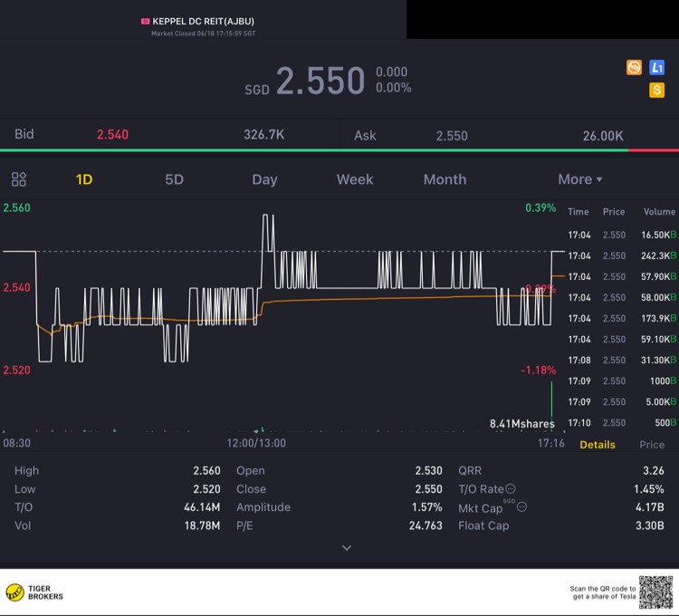Tap the 17:08 trade with 31.30K volume
This screenshot has height=616, width=679.
coord(622,360)
